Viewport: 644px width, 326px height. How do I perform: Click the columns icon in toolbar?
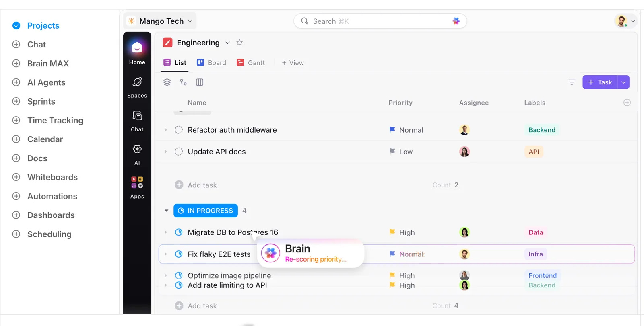pyautogui.click(x=200, y=82)
